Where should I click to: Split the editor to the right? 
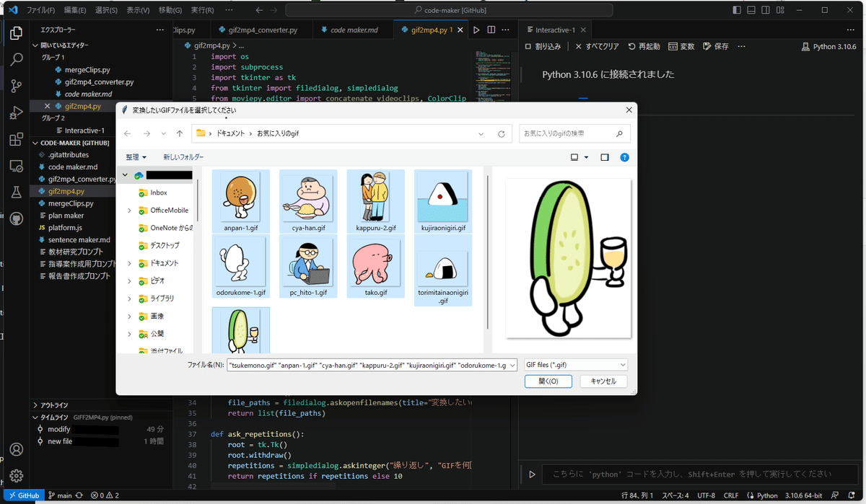coord(491,30)
